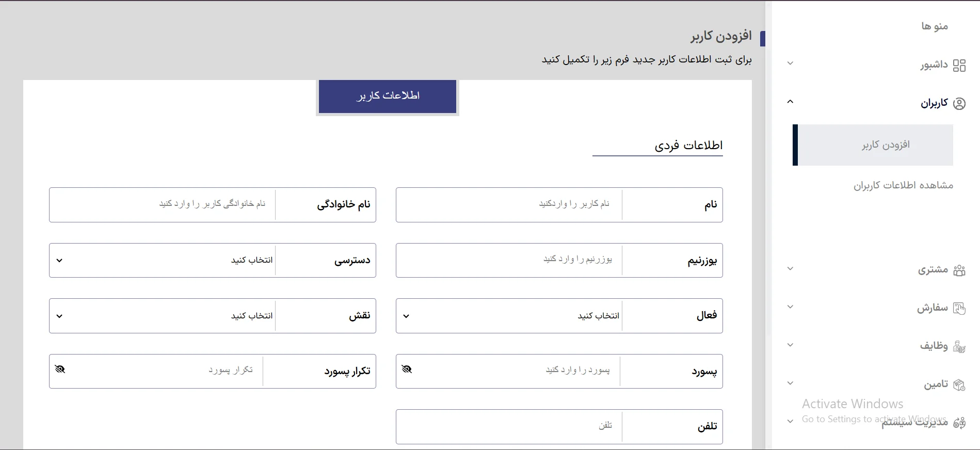Click the username (یوزرنیم) input field

click(x=509, y=260)
